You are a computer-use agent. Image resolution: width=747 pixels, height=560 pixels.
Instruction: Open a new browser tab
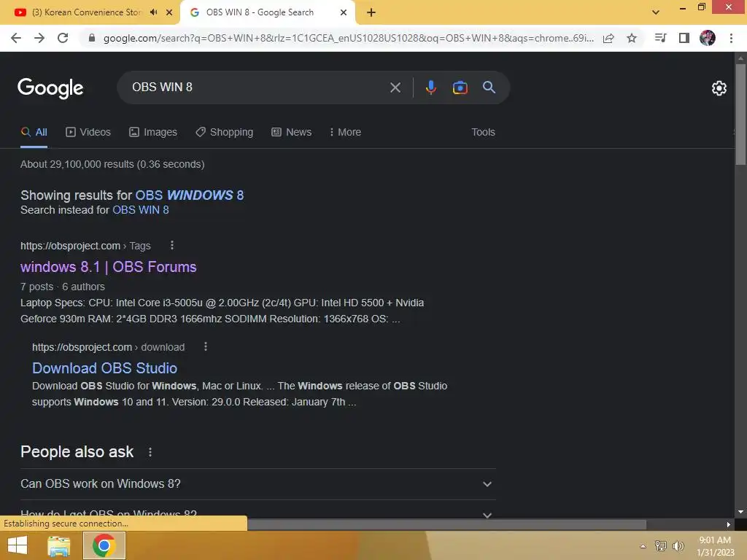pos(371,12)
